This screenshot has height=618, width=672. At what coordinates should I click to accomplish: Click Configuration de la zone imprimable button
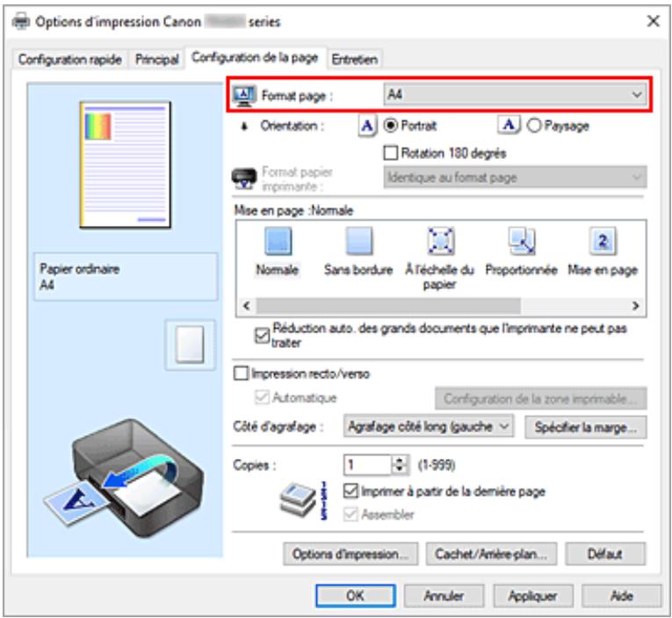pyautogui.click(x=541, y=399)
